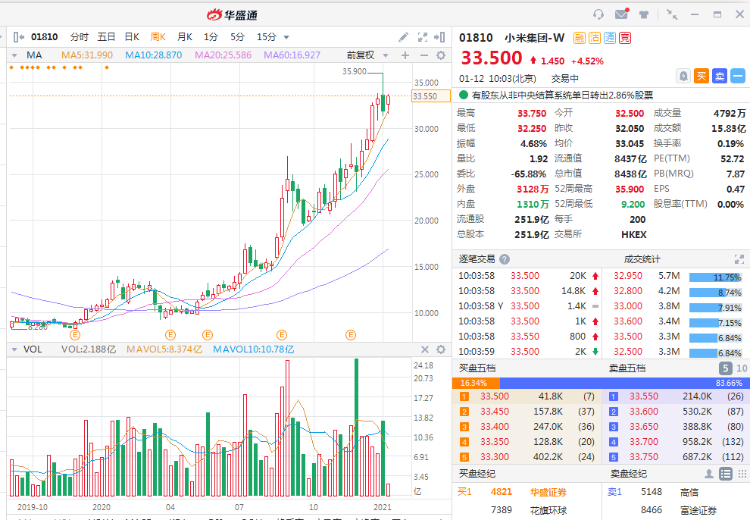This screenshot has width=750, height=520.
Task: Select ask level 5 price 33.750
Action: point(644,456)
